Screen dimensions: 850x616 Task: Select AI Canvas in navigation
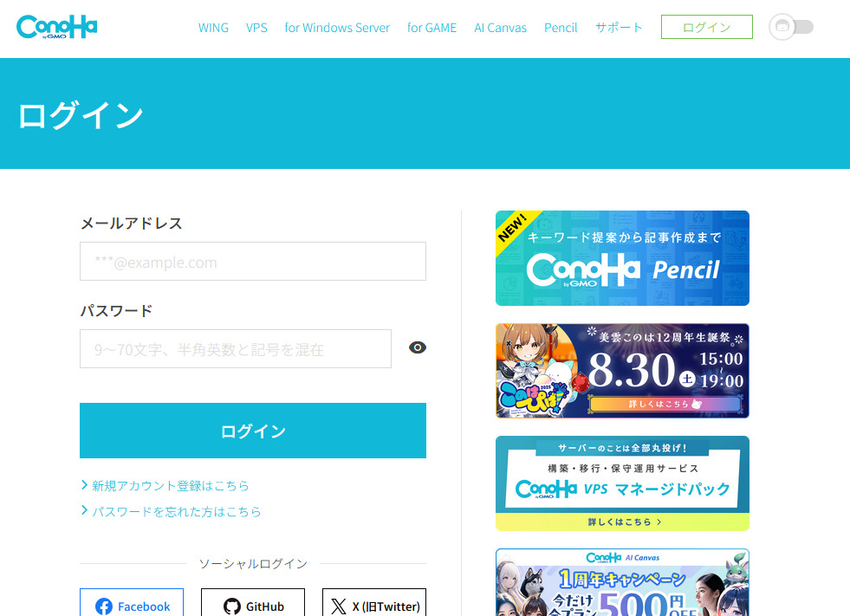point(500,28)
